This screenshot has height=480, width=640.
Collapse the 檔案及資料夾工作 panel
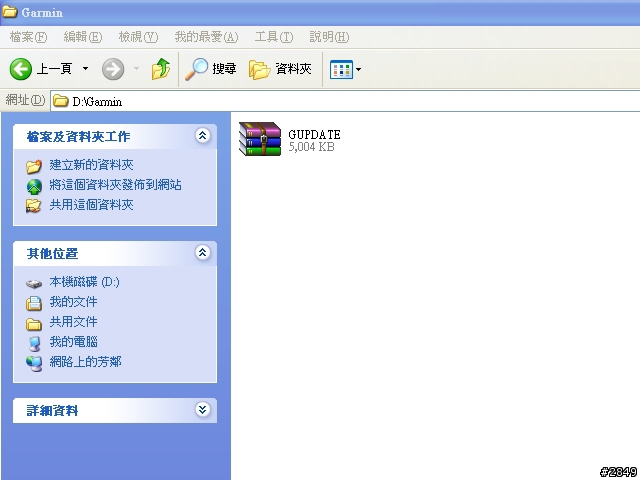(x=202, y=136)
